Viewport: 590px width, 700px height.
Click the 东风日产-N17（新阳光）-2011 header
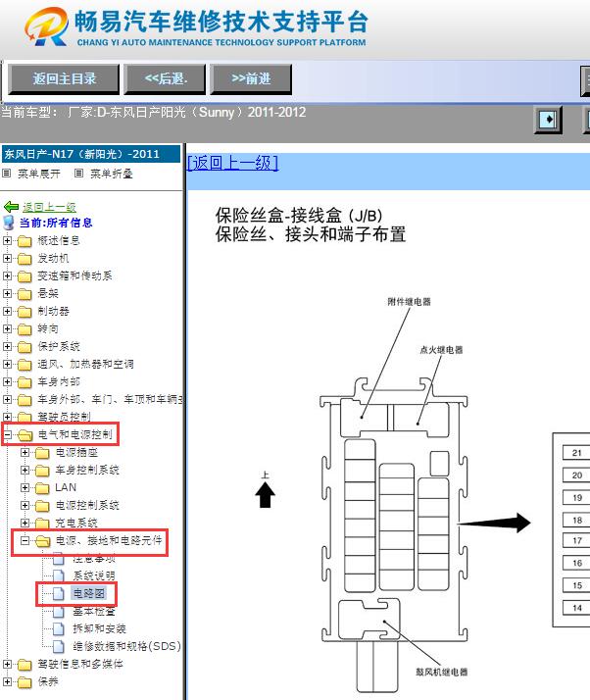click(90, 154)
